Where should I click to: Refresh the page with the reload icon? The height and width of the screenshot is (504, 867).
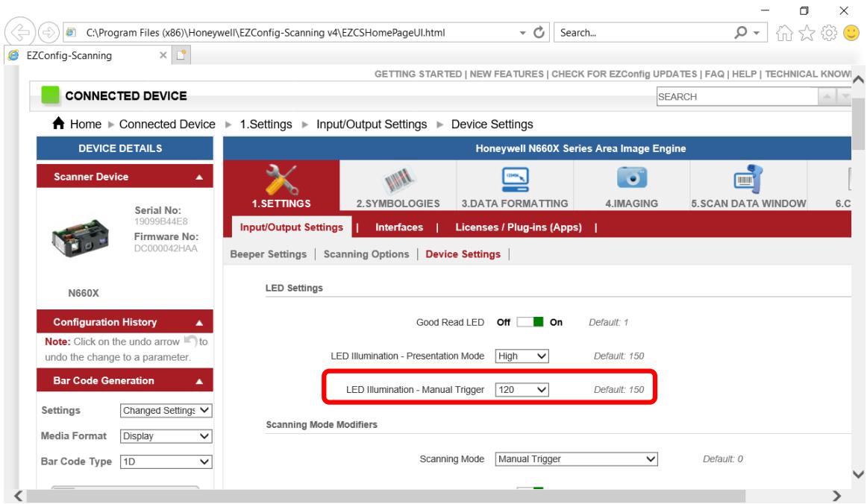[x=539, y=33]
